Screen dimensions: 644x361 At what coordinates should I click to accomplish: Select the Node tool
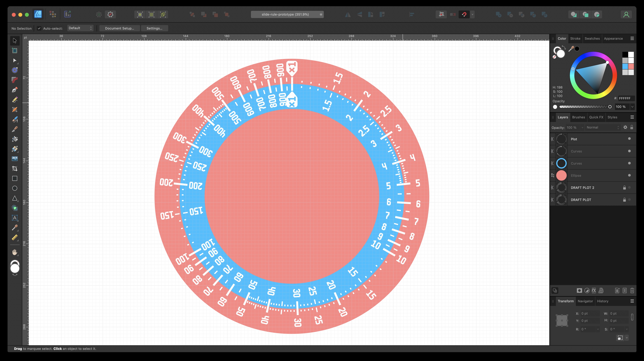coord(15,60)
